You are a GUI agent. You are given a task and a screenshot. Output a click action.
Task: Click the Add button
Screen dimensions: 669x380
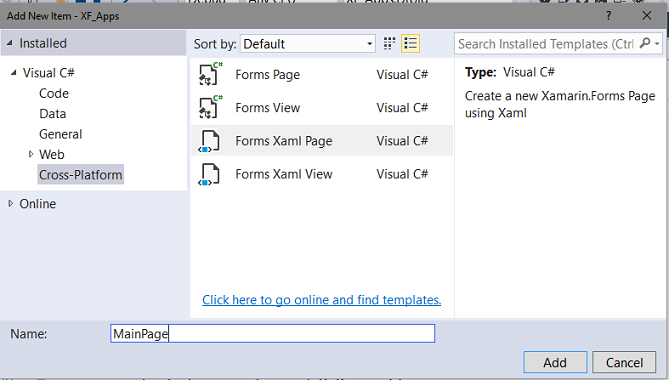coord(555,363)
